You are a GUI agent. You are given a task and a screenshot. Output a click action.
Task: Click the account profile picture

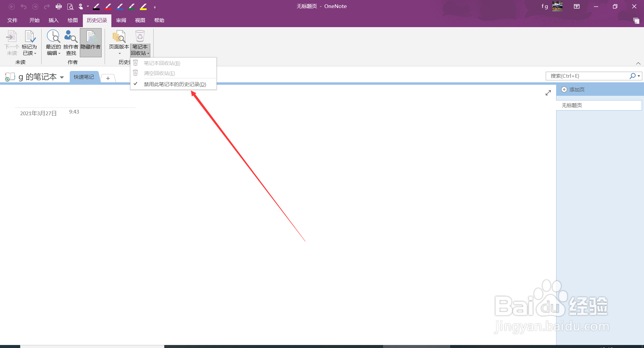click(x=557, y=6)
